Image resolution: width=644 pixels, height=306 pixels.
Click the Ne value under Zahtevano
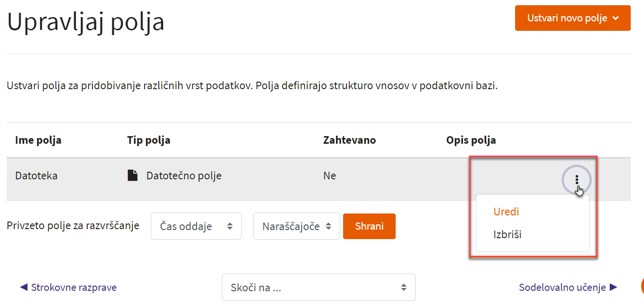(329, 176)
